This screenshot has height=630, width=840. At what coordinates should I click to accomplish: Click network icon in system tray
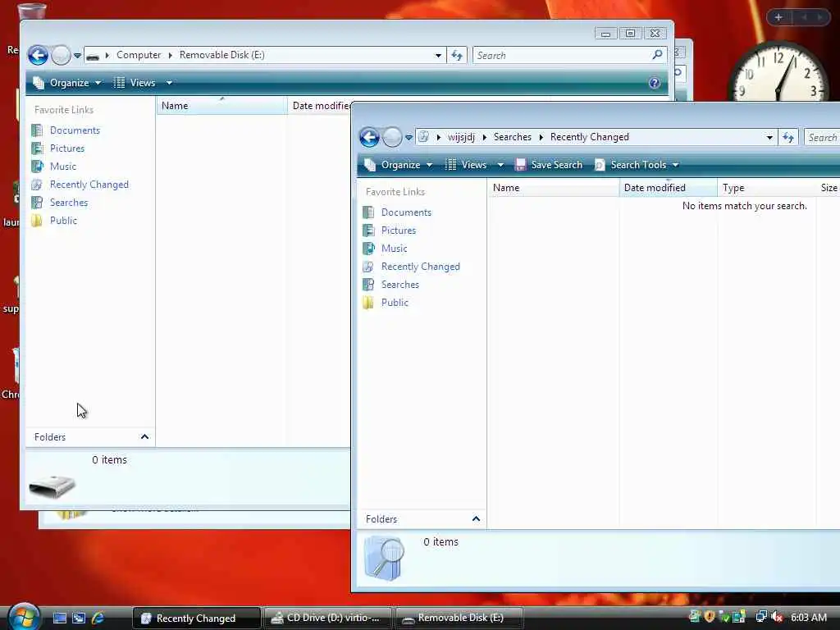tap(761, 618)
